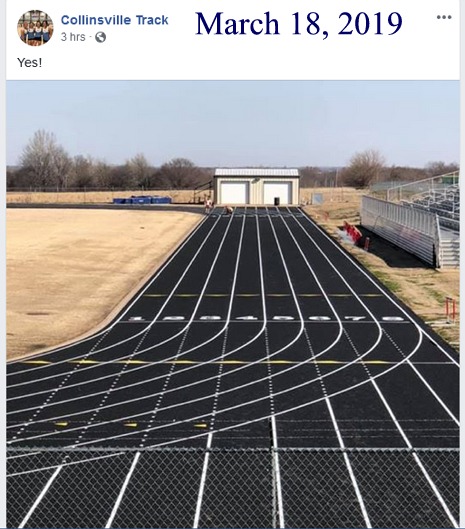Screen dimensions: 465x529
Task: Click the globe public privacy icon
Action: click(101, 37)
